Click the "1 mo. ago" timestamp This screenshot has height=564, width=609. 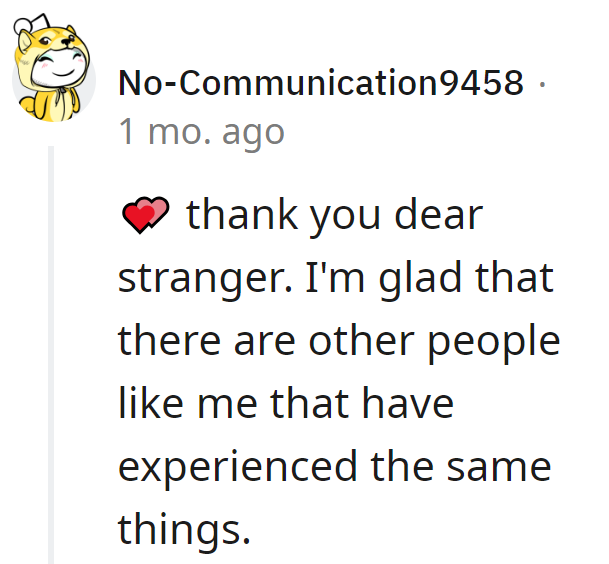[201, 132]
